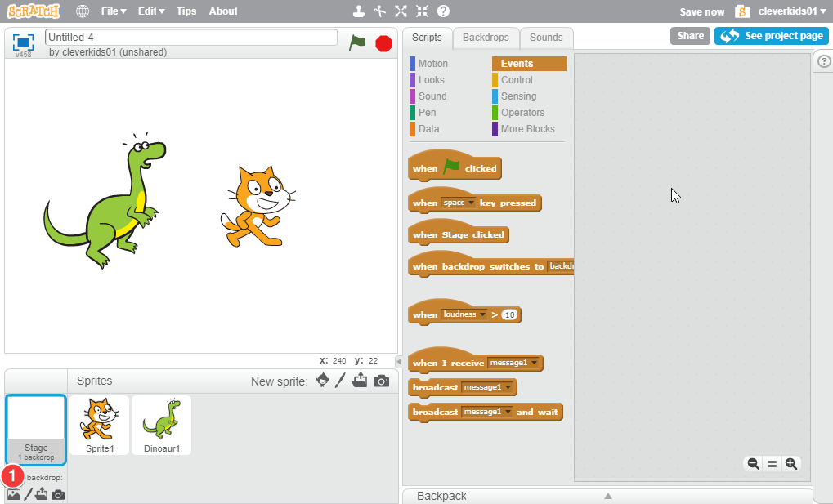This screenshot has height=504, width=833.
Task: Click the when flag clicked block
Action: tap(455, 166)
